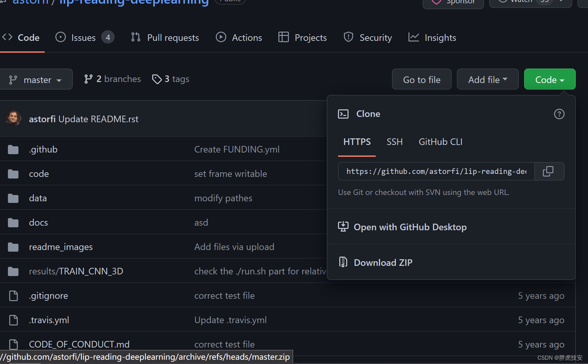Click astorfi's avatar thumbnail

[x=13, y=119]
